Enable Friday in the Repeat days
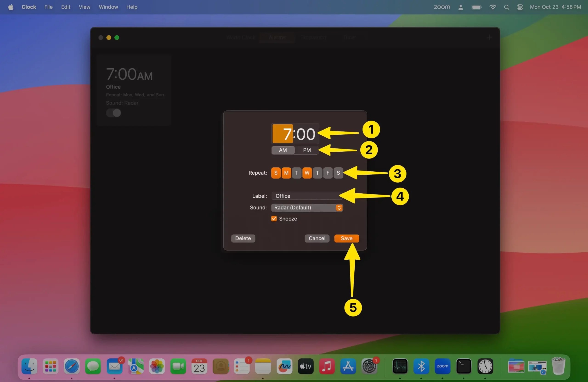Image resolution: width=588 pixels, height=382 pixels. (x=328, y=173)
